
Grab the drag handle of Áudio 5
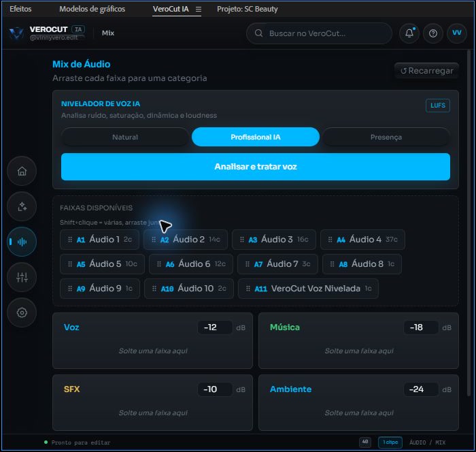pyautogui.click(x=70, y=264)
